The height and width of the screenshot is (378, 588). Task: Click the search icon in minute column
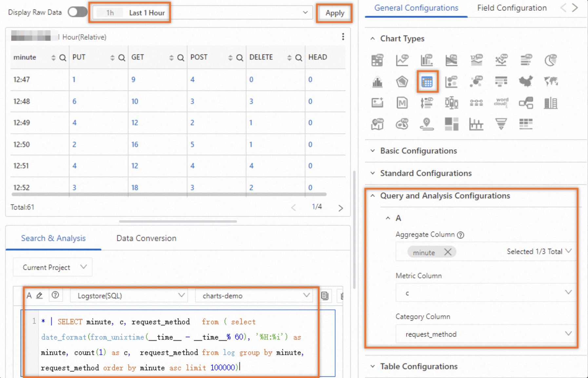[63, 58]
